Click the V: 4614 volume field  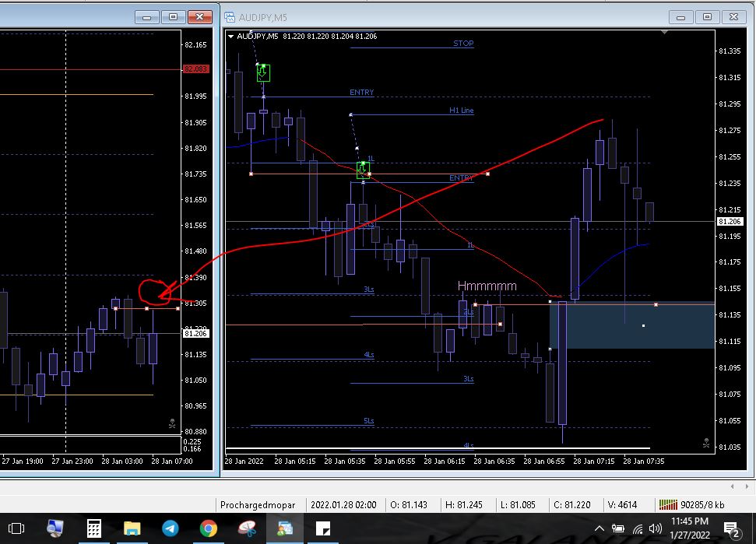point(622,505)
